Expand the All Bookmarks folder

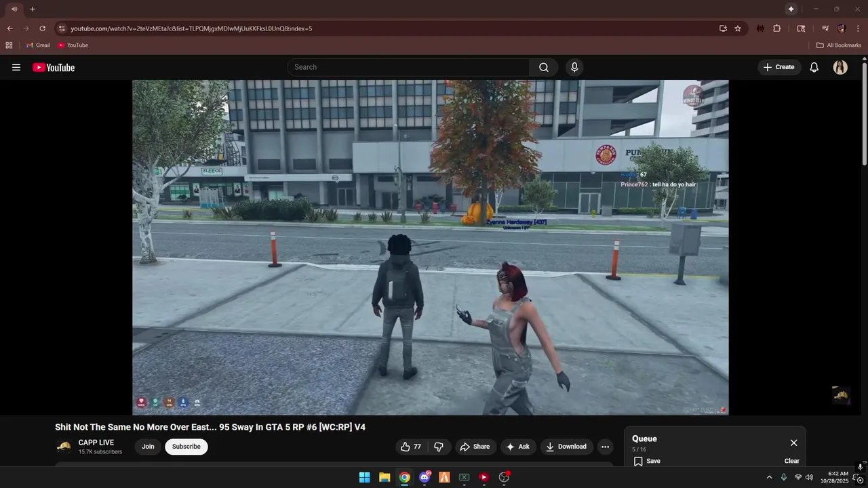point(839,45)
